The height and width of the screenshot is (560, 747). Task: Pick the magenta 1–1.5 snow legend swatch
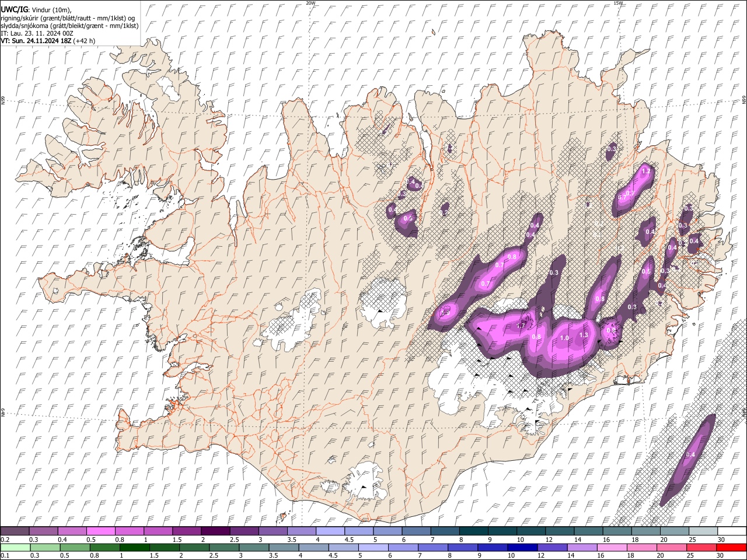pyautogui.click(x=158, y=531)
